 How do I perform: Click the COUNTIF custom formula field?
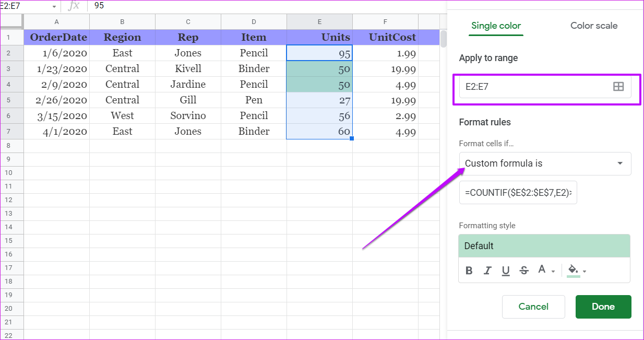click(518, 193)
